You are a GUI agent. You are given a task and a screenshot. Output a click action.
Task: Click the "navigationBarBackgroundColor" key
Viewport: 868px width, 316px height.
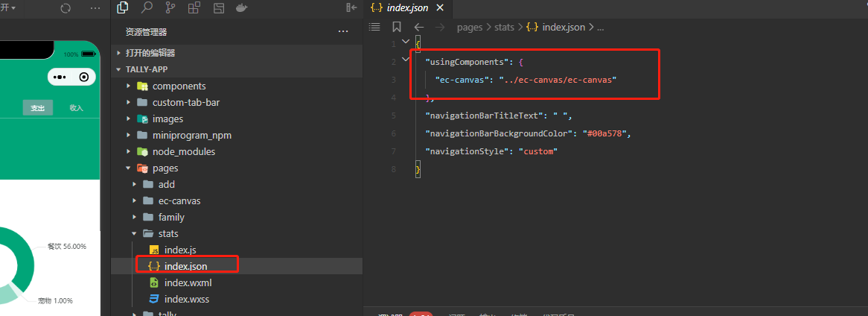[499, 133]
